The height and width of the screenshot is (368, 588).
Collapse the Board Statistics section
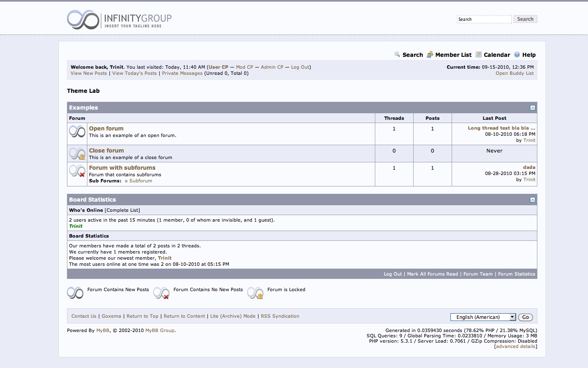tap(532, 200)
